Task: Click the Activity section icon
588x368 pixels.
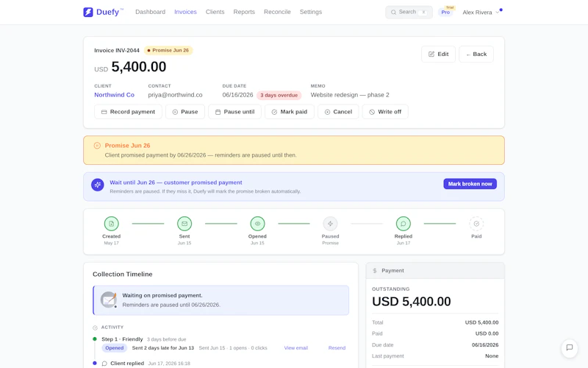Action: [x=96, y=328]
